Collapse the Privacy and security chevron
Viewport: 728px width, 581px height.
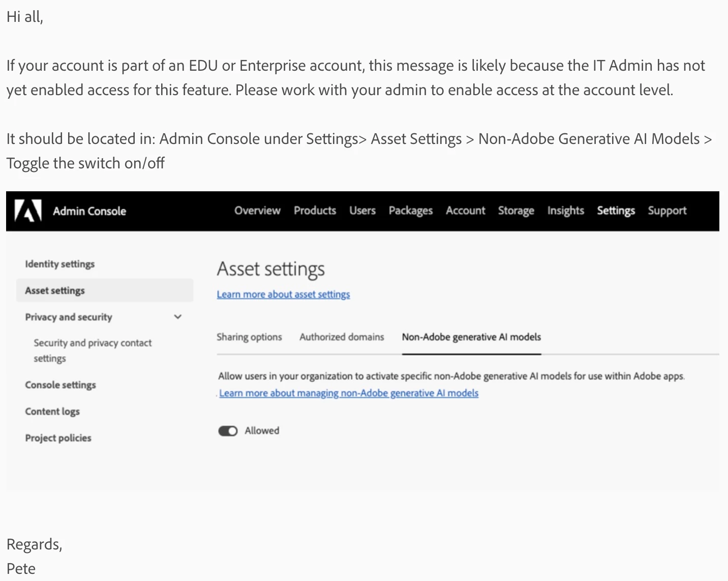click(178, 317)
